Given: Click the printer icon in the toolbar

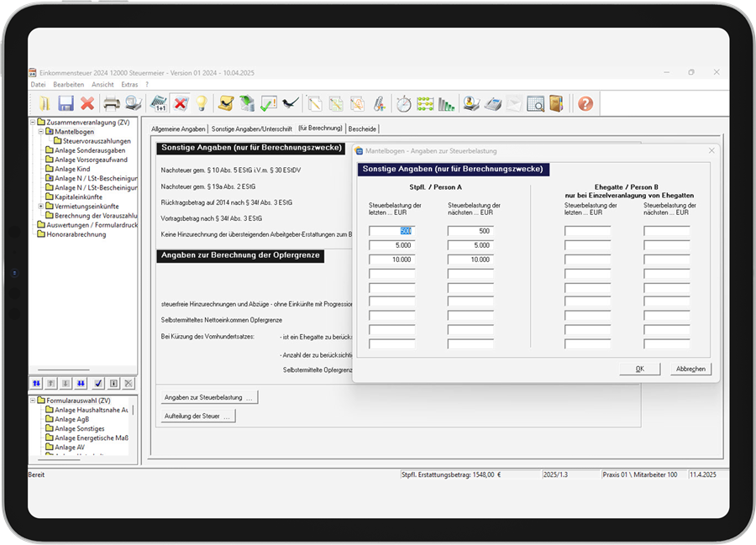Looking at the screenshot, I should 112,103.
